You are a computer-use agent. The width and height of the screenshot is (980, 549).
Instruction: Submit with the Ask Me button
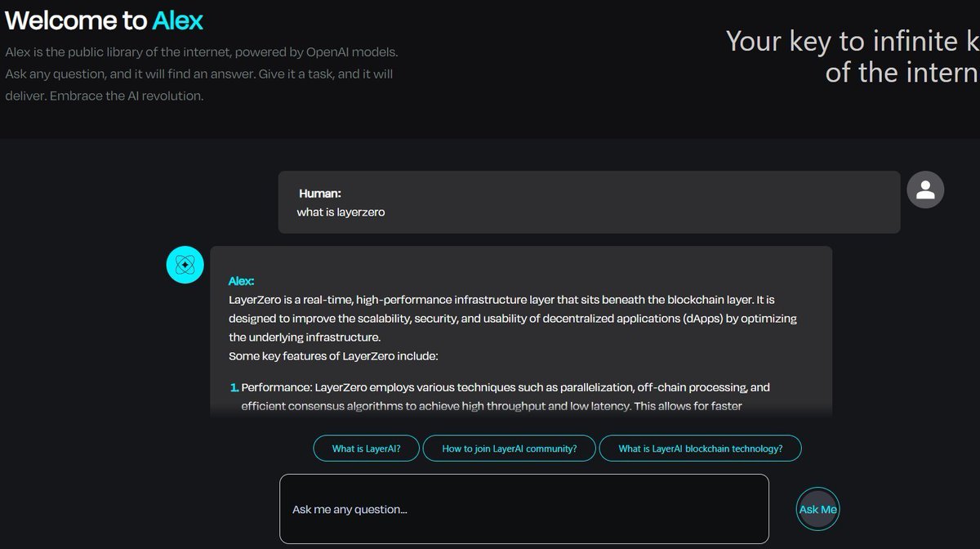(x=818, y=509)
